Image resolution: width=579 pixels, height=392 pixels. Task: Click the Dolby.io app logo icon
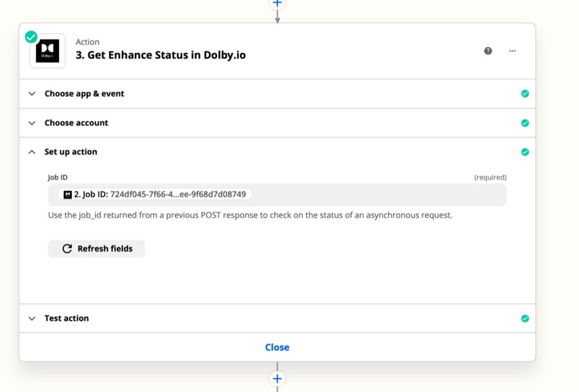coord(47,51)
